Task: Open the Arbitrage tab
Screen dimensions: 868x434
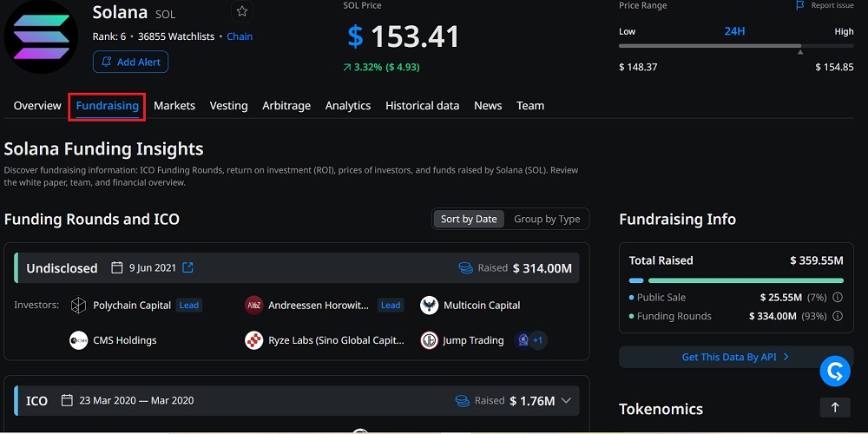Action: [x=286, y=106]
